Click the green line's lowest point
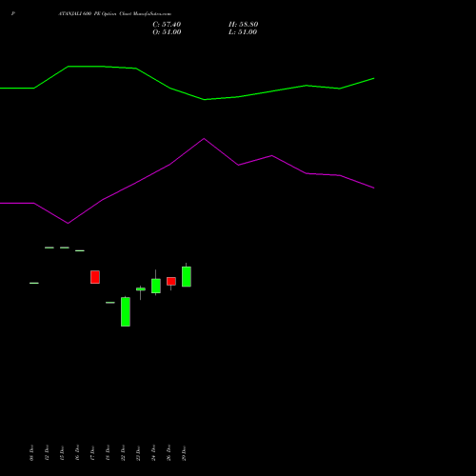Viewport: 476px width, 476px height. tap(205, 100)
